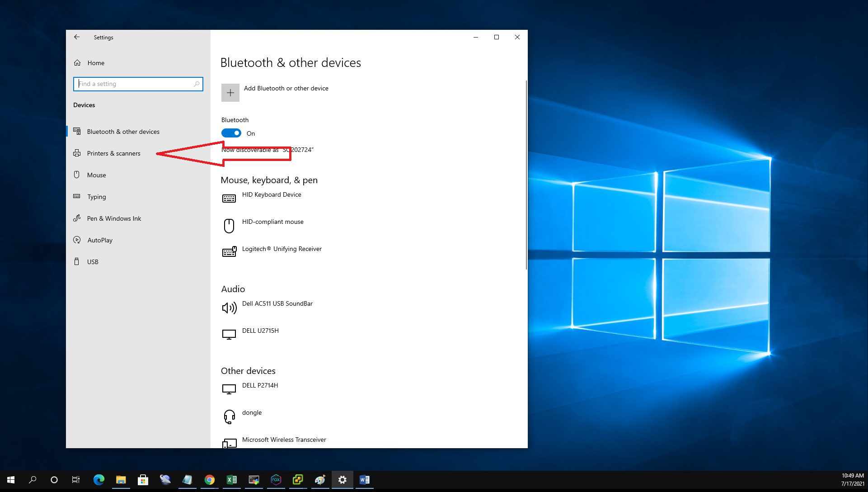The width and height of the screenshot is (868, 492).
Task: Open the Mouse settings page
Action: point(96,175)
